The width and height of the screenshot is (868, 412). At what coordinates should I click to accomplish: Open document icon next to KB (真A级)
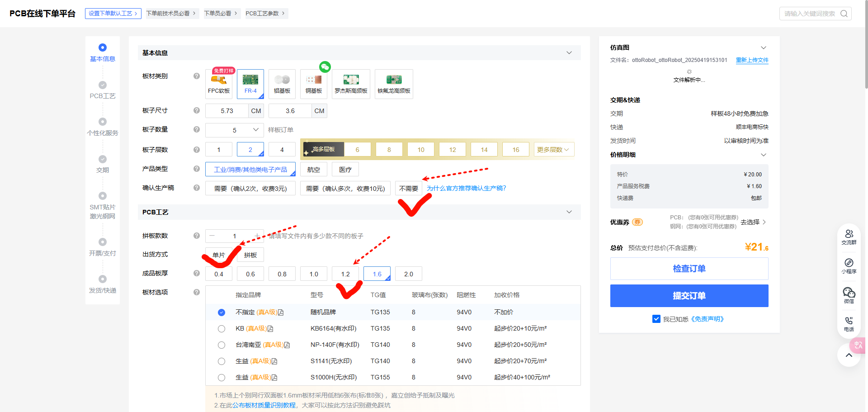(x=270, y=329)
